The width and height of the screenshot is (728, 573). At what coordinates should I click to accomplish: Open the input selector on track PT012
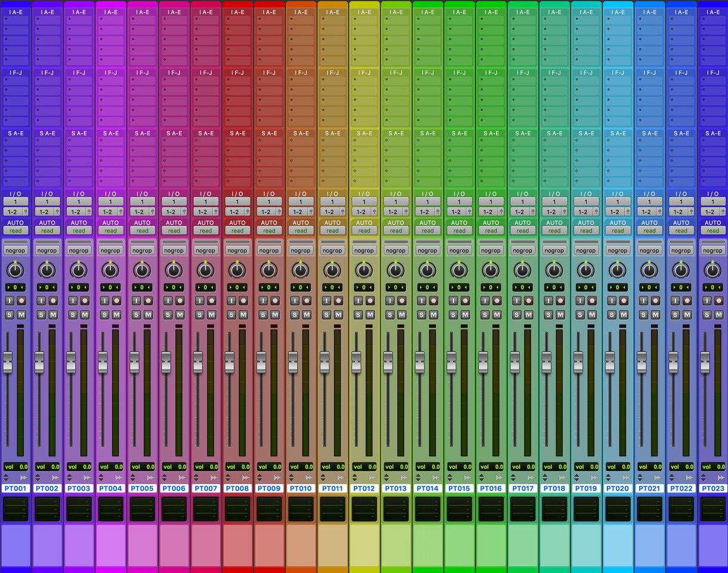pyautogui.click(x=364, y=202)
